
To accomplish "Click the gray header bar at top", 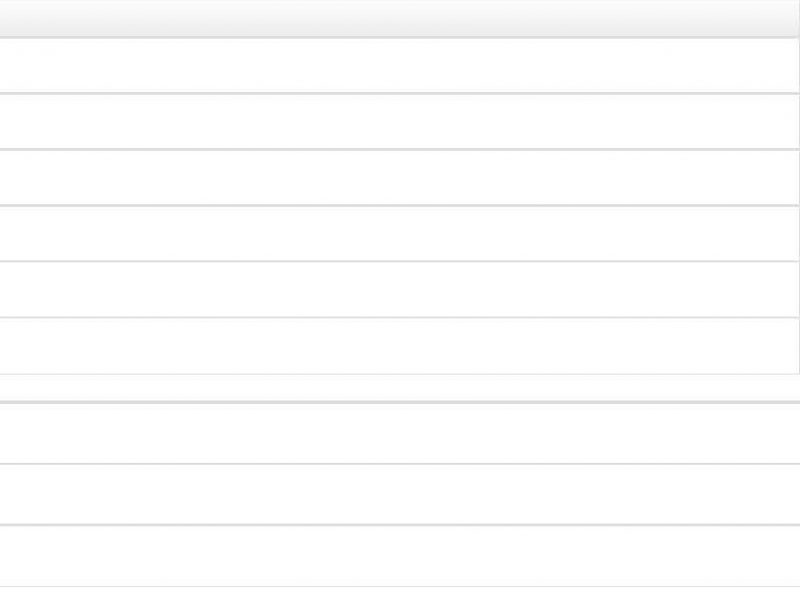I will (x=399, y=18).
